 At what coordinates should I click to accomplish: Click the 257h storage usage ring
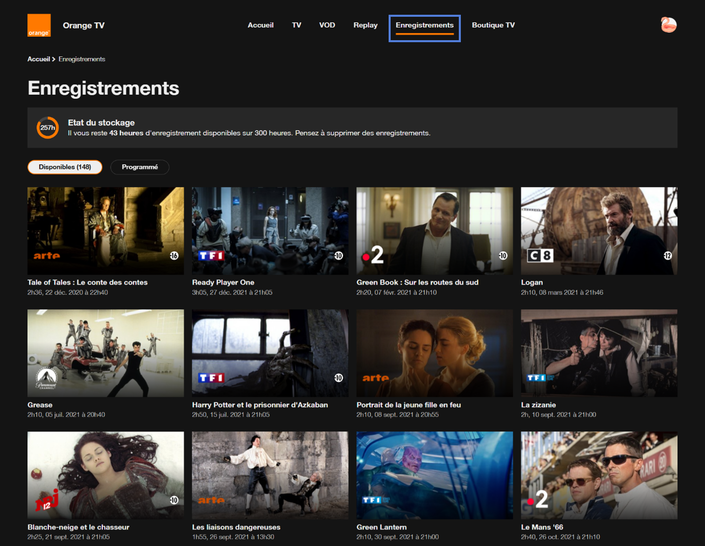[48, 128]
